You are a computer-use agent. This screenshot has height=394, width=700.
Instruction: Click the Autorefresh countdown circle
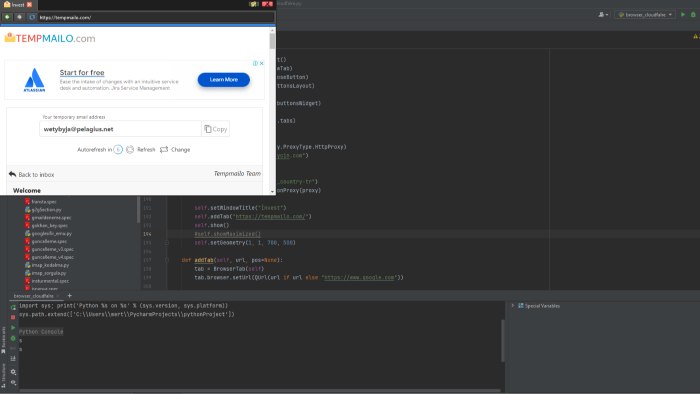[x=118, y=149]
